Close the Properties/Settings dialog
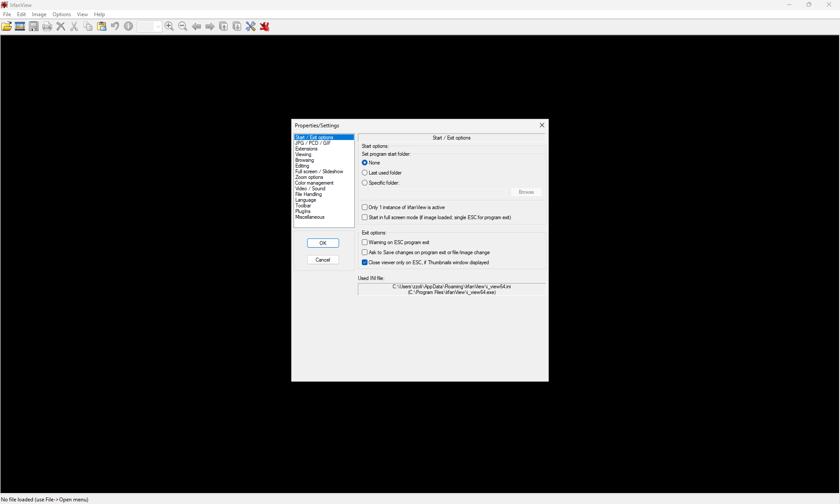Image resolution: width=840 pixels, height=504 pixels. (542, 126)
